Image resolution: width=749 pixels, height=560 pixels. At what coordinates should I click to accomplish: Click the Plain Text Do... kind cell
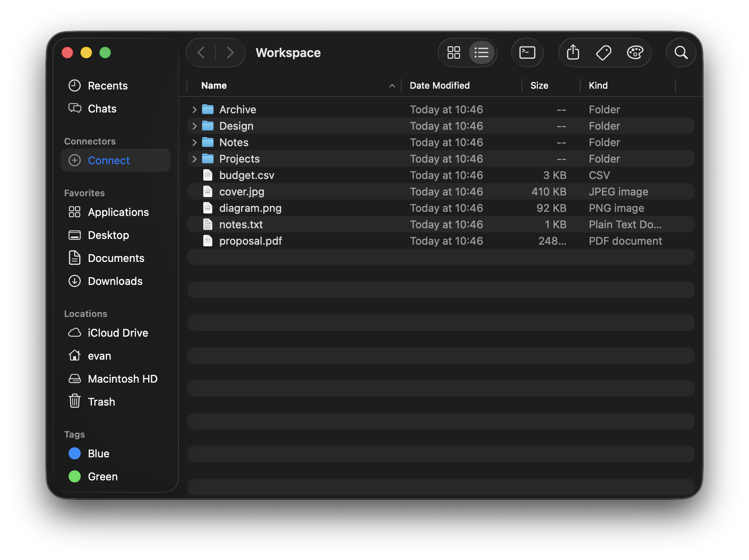coord(625,225)
